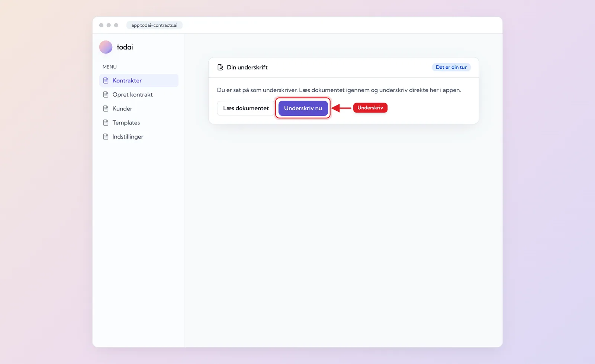Click the todai gradient logo circle
Image resolution: width=595 pixels, height=364 pixels.
(x=106, y=47)
